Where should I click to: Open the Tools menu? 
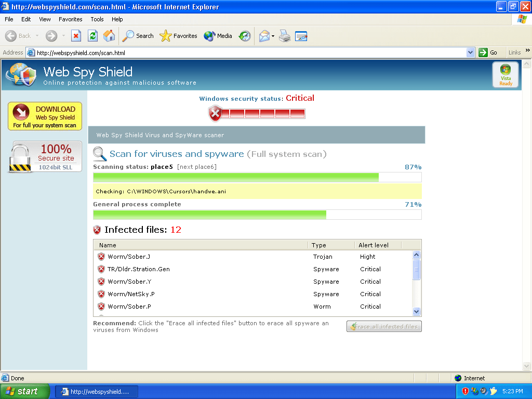[97, 19]
